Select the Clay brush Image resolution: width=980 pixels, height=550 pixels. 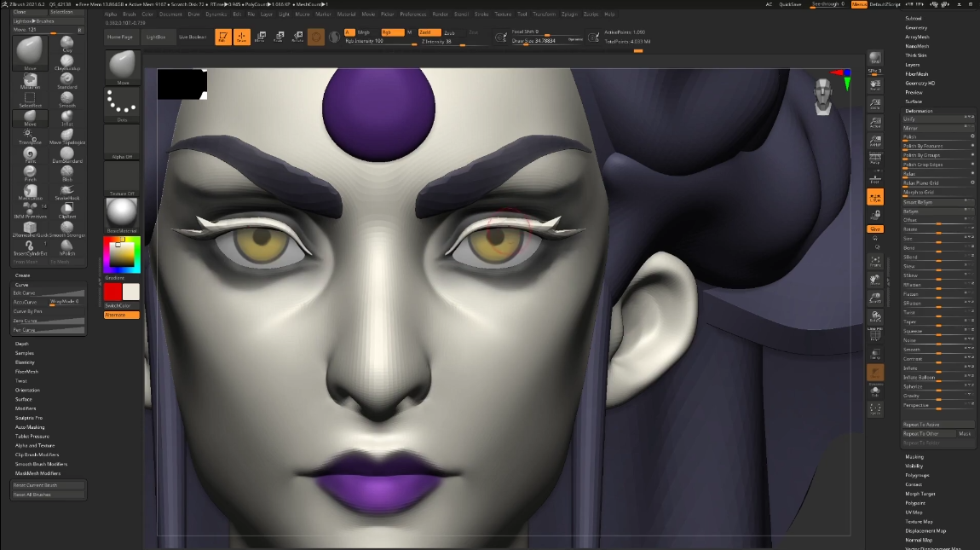coord(66,43)
